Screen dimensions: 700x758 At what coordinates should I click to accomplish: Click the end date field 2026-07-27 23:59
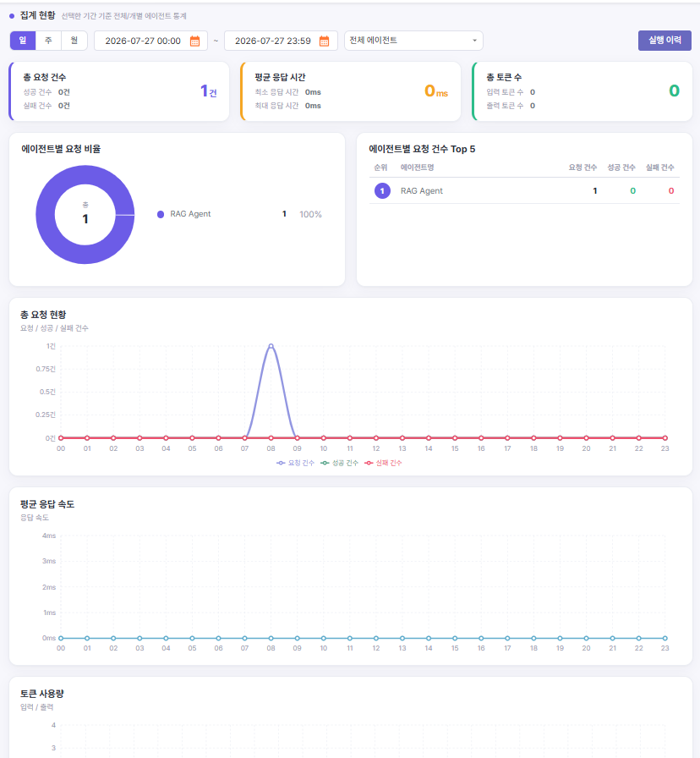[x=280, y=41]
